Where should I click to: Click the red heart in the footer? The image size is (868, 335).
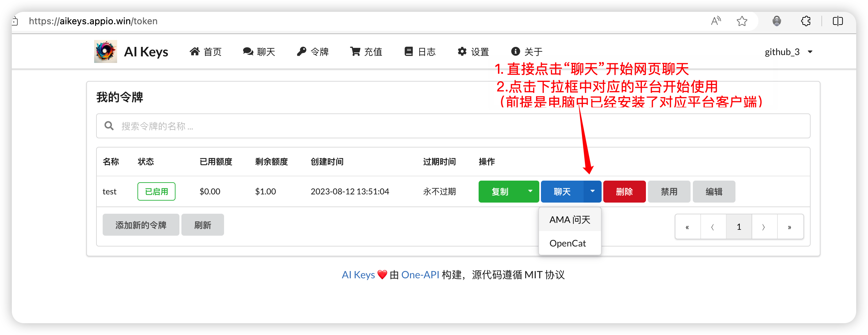(382, 275)
